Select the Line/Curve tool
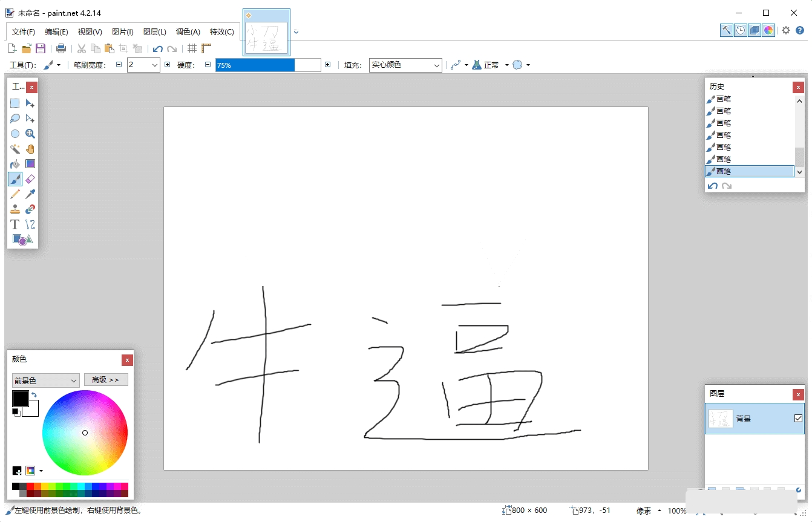The height and width of the screenshot is (522, 812). (x=30, y=224)
